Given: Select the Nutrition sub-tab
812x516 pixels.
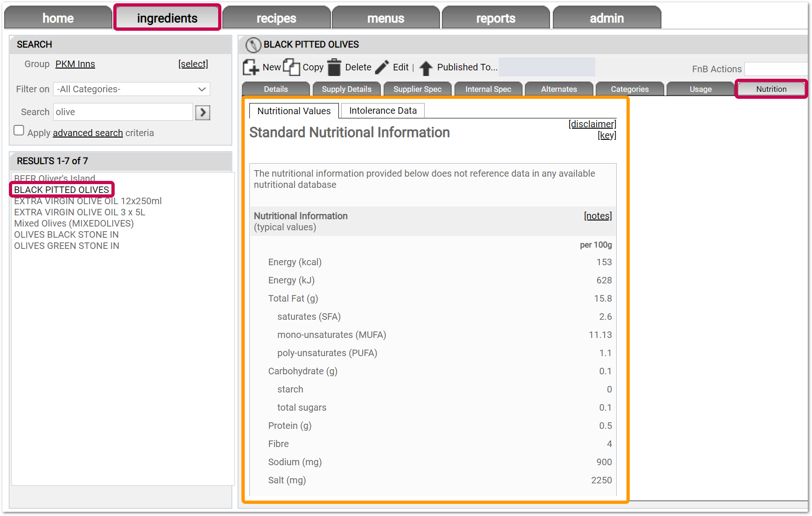Looking at the screenshot, I should tap(771, 89).
